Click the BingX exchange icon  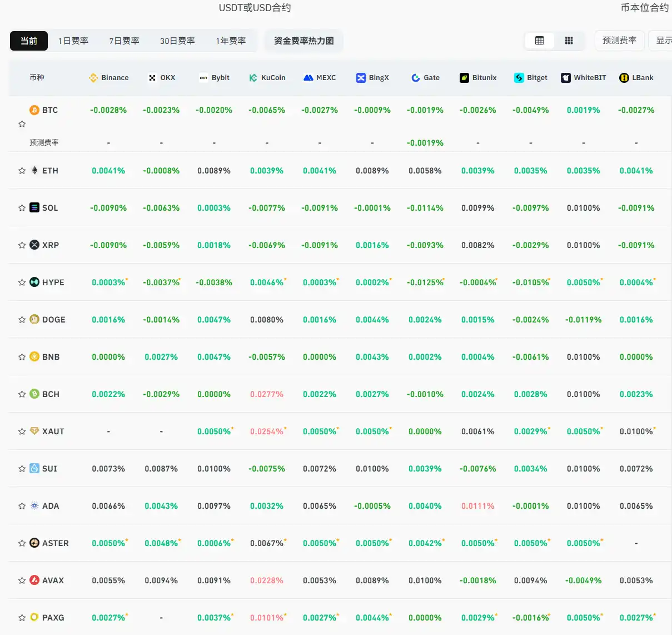pyautogui.click(x=361, y=77)
